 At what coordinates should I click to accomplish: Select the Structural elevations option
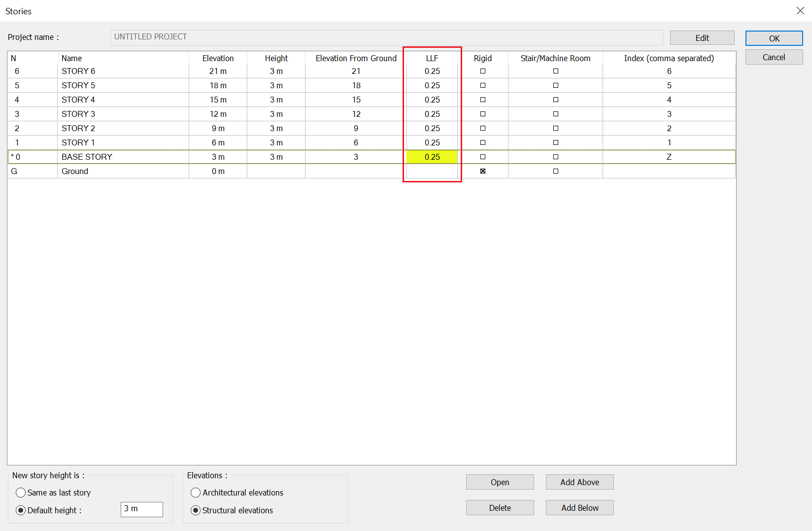pos(196,510)
